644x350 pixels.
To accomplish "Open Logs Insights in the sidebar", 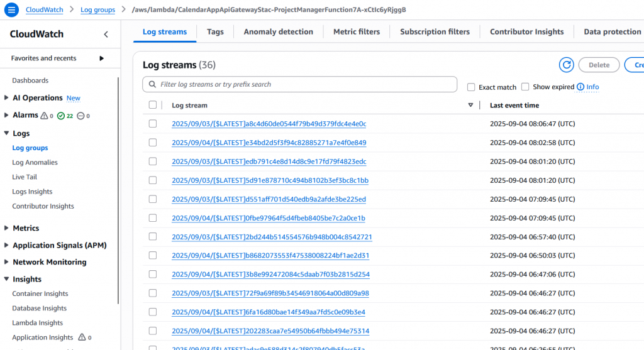I will coord(33,192).
